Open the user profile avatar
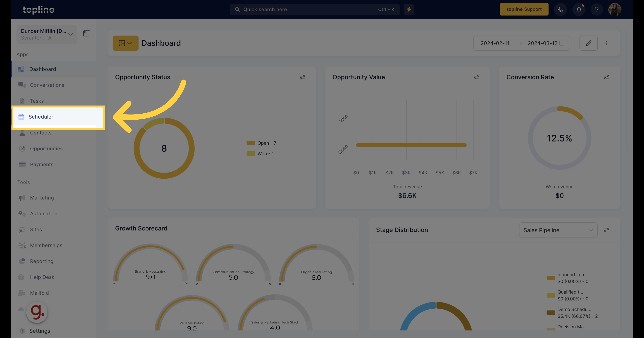Image resolution: width=644 pixels, height=338 pixels. 614,9
